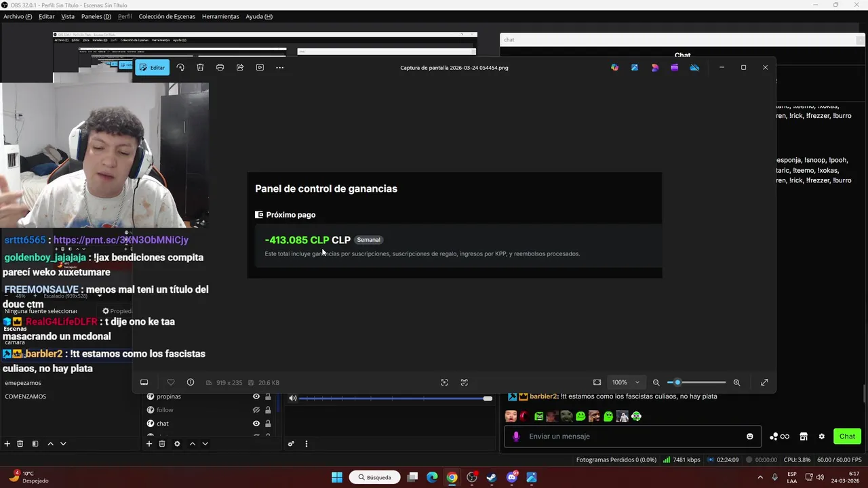The image size is (868, 488).
Task: Open the Herramientas menu in OBS
Action: (220, 16)
